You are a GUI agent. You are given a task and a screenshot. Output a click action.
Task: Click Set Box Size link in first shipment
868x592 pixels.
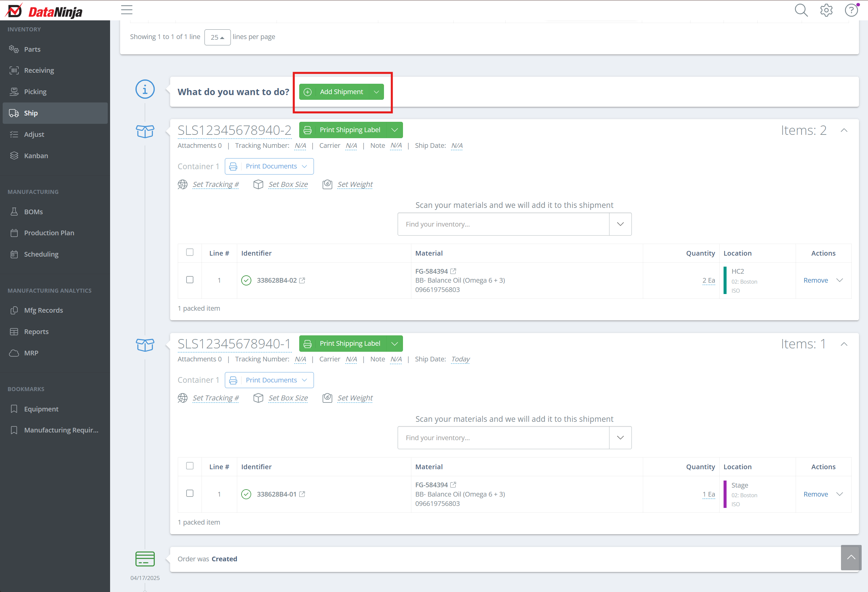click(x=288, y=184)
